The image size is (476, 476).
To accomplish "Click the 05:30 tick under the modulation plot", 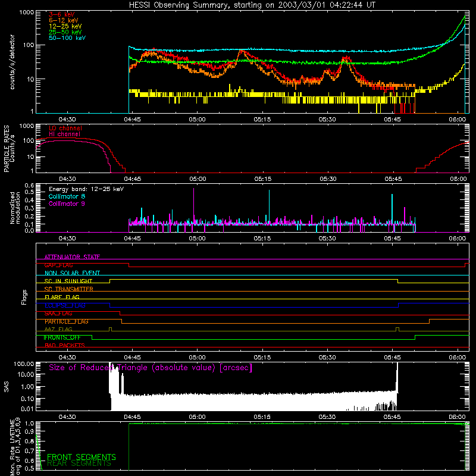I will (327, 239).
